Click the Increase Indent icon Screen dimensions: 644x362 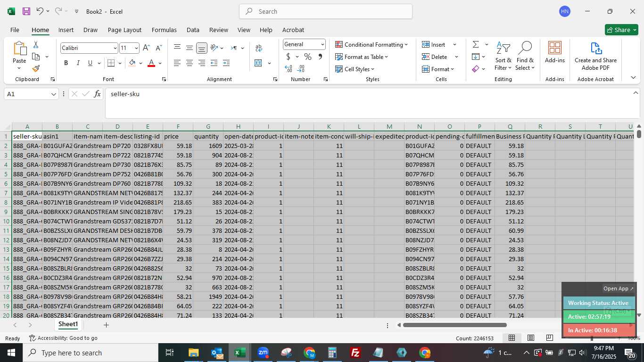click(x=226, y=63)
